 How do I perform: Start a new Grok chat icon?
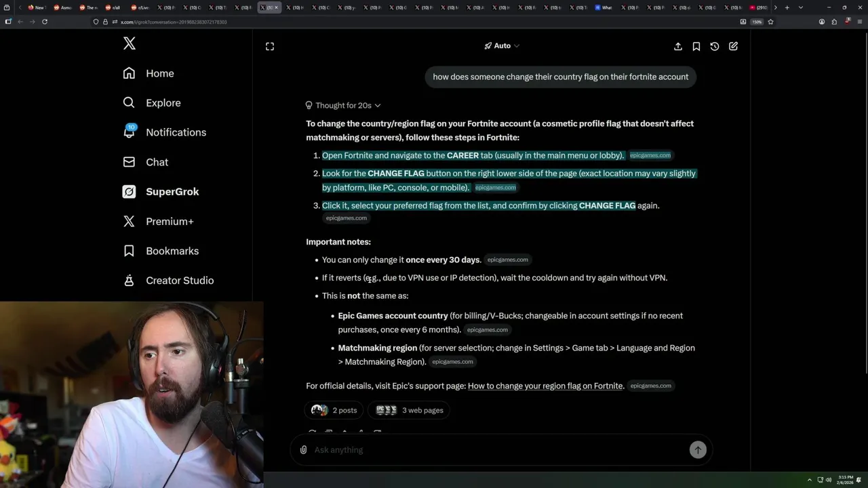click(x=733, y=46)
